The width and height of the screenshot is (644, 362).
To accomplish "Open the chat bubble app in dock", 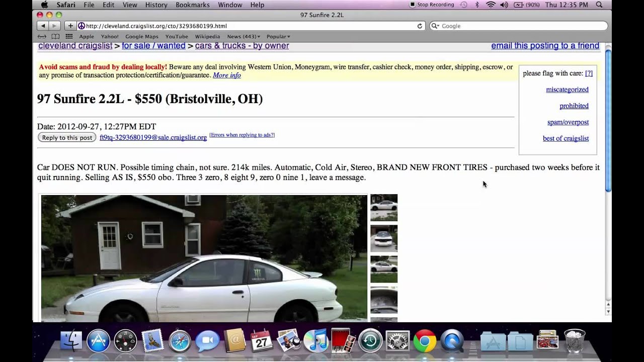I will (x=207, y=341).
